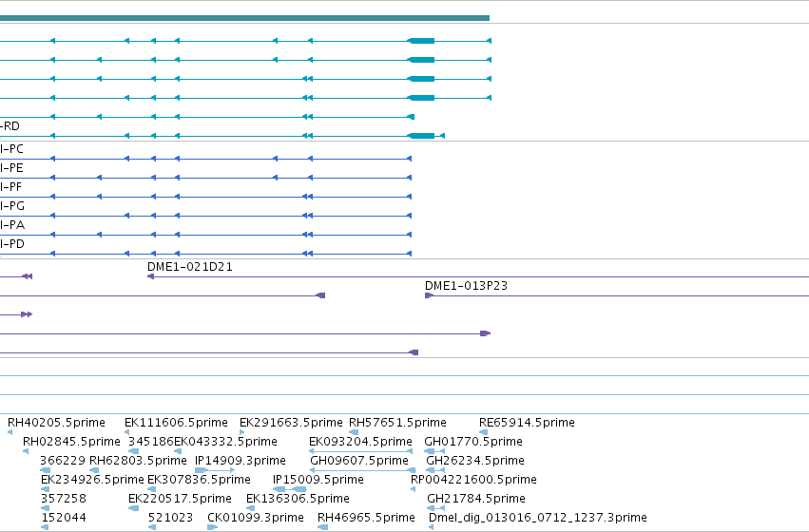809x532 pixels.
Task: Open the I-PF protein label
Action: coord(11,187)
